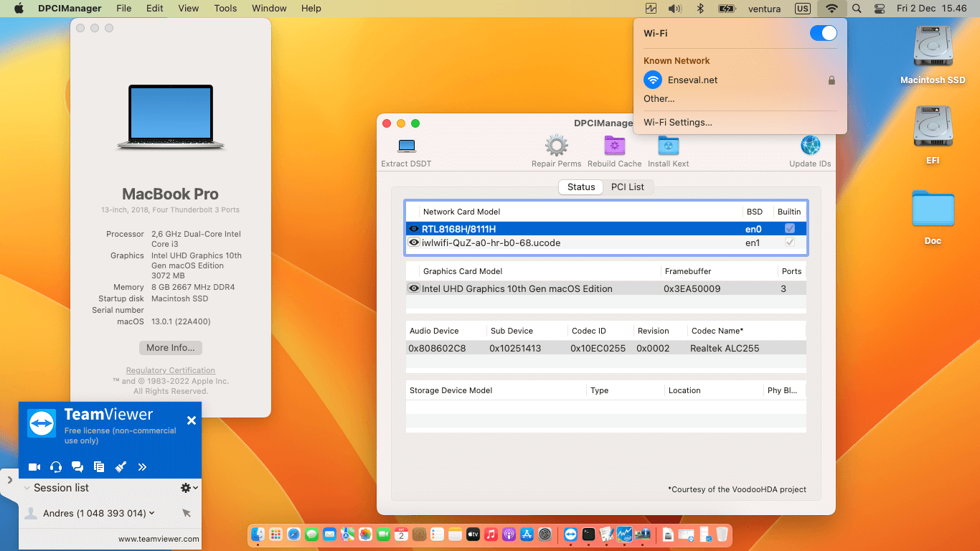Open TeamViewer chat
The height and width of the screenshot is (551, 980).
77,466
